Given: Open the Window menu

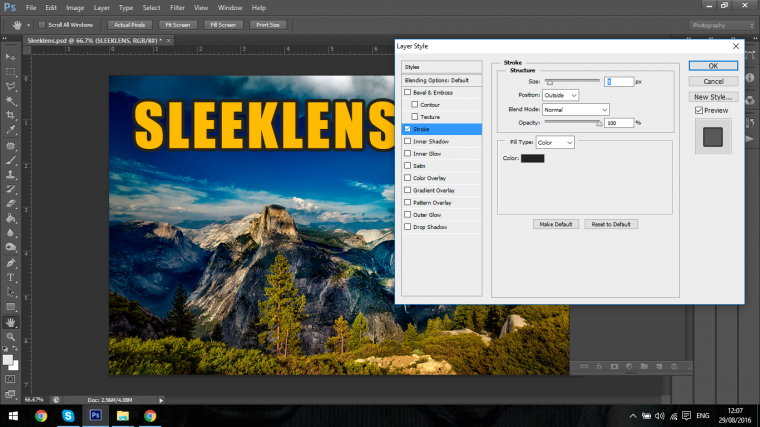Looking at the screenshot, I should point(230,8).
